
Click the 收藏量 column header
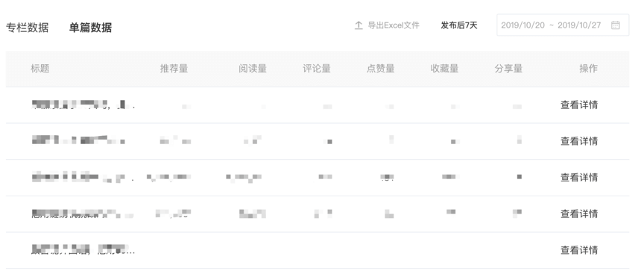point(444,69)
